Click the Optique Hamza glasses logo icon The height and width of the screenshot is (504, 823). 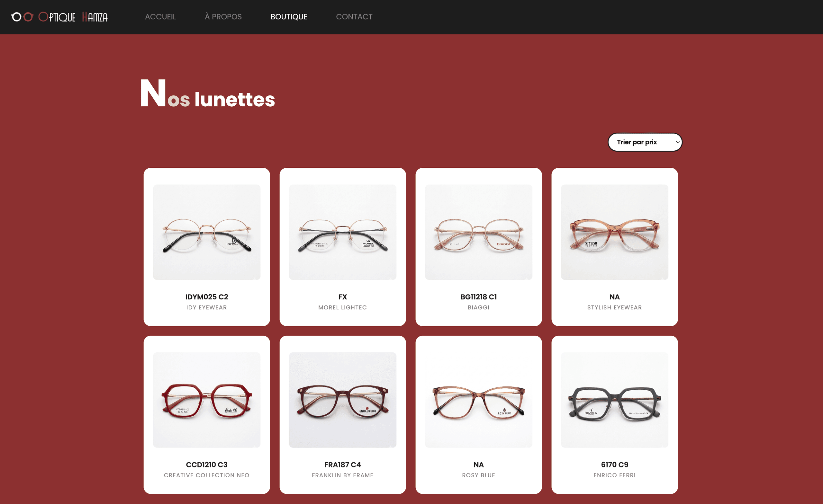(x=22, y=17)
